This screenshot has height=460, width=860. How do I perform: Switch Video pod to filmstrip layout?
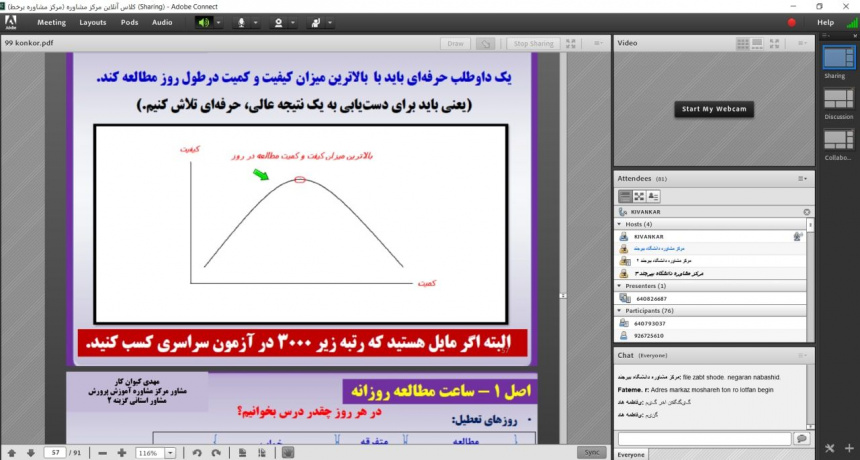tap(757, 43)
